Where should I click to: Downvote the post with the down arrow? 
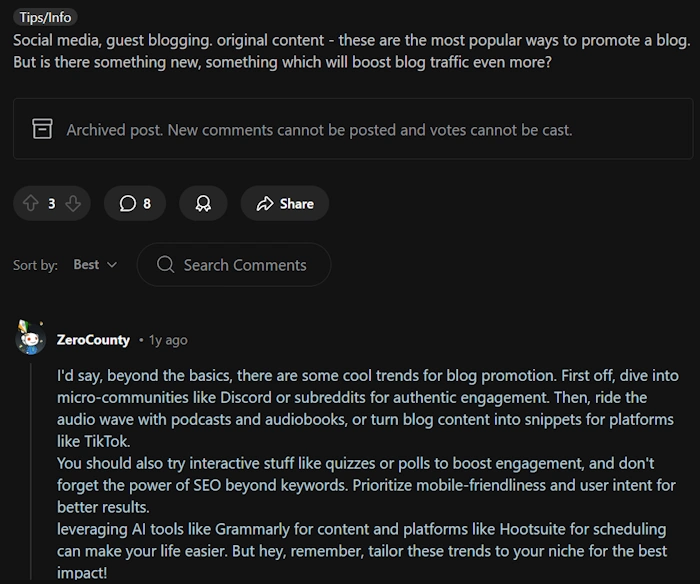(x=73, y=204)
